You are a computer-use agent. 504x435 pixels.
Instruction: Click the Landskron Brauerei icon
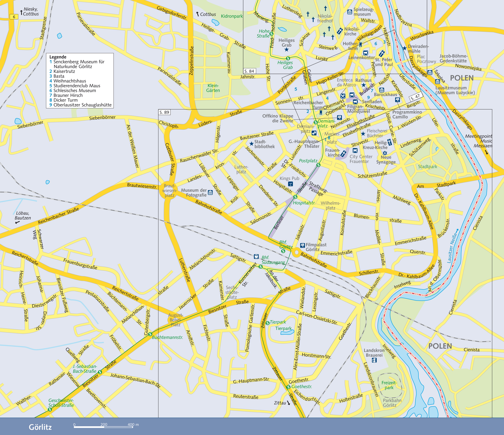tap(374, 360)
